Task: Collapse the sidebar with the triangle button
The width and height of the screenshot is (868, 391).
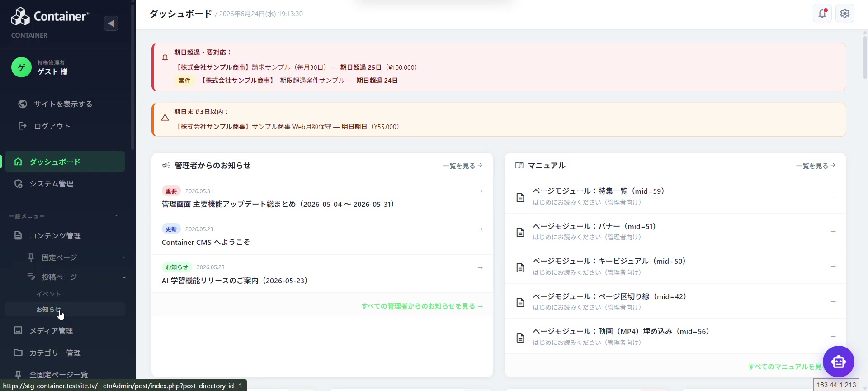Action: (111, 23)
